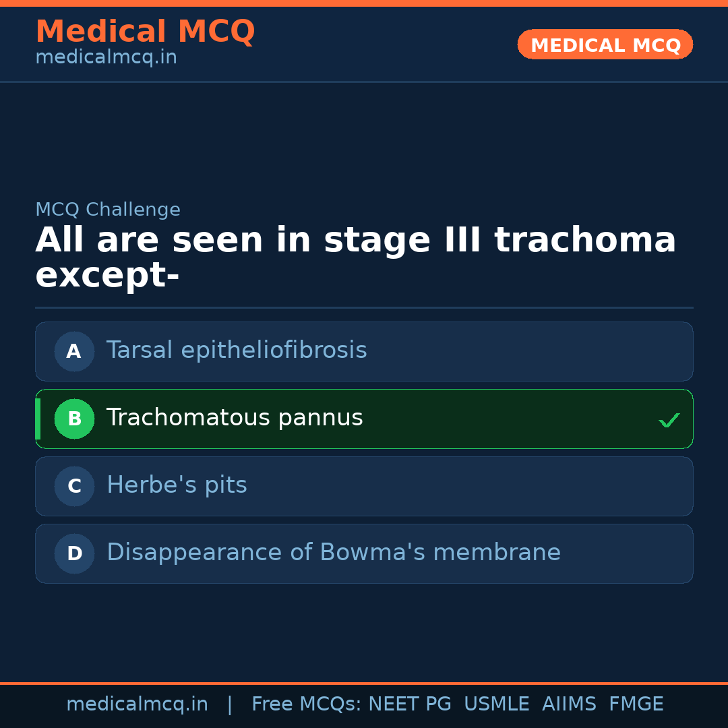This screenshot has height=728, width=728.
Task: Click the "Trachomatous pannus" answer text
Action: click(235, 418)
